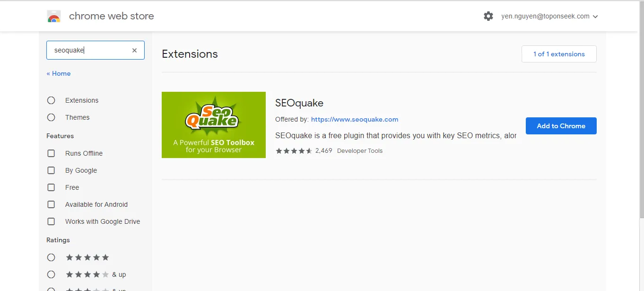Choose the four stars & up rating
Image resolution: width=644 pixels, height=291 pixels.
pos(51,274)
